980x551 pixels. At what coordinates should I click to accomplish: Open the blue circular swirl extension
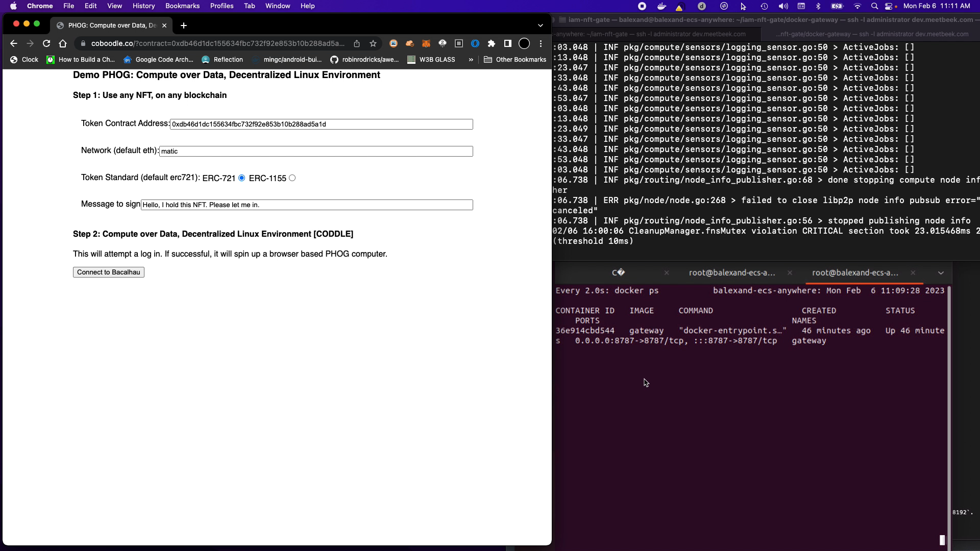tap(475, 44)
